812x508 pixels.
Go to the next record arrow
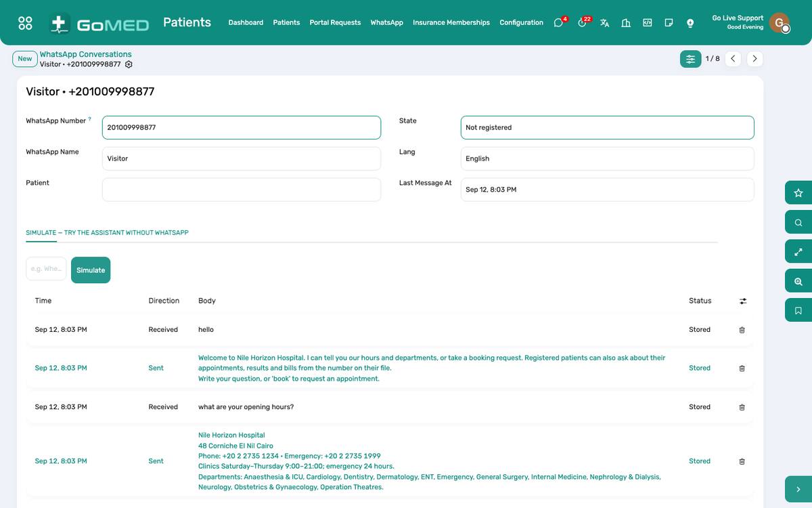pos(755,59)
